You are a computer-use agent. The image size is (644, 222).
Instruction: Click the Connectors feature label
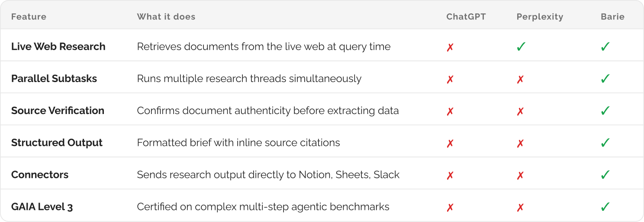[40, 175]
